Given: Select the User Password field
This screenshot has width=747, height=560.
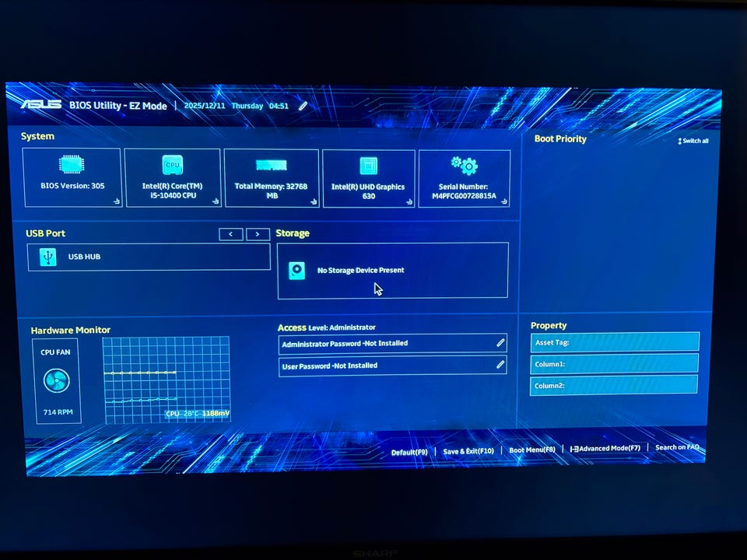Looking at the screenshot, I should 392,366.
